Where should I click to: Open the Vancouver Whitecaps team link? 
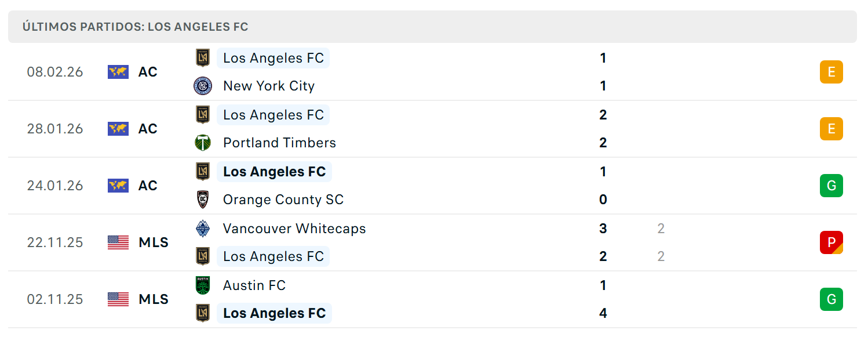click(x=294, y=229)
